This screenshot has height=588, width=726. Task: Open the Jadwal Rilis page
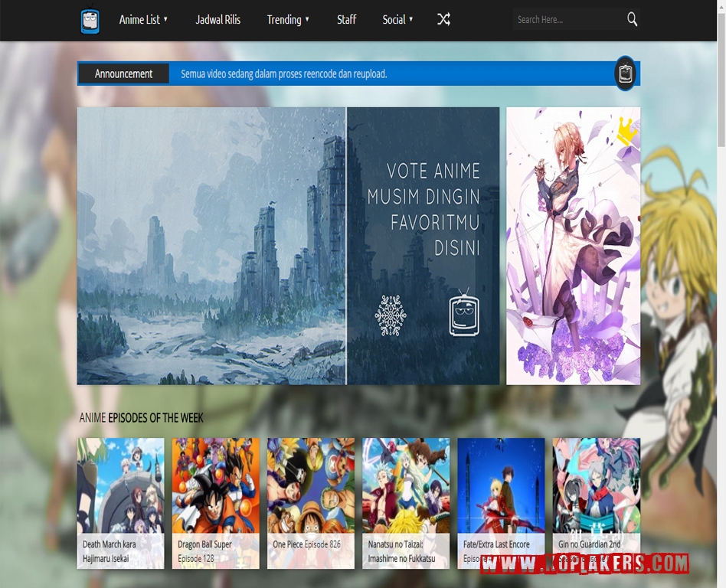pos(217,20)
